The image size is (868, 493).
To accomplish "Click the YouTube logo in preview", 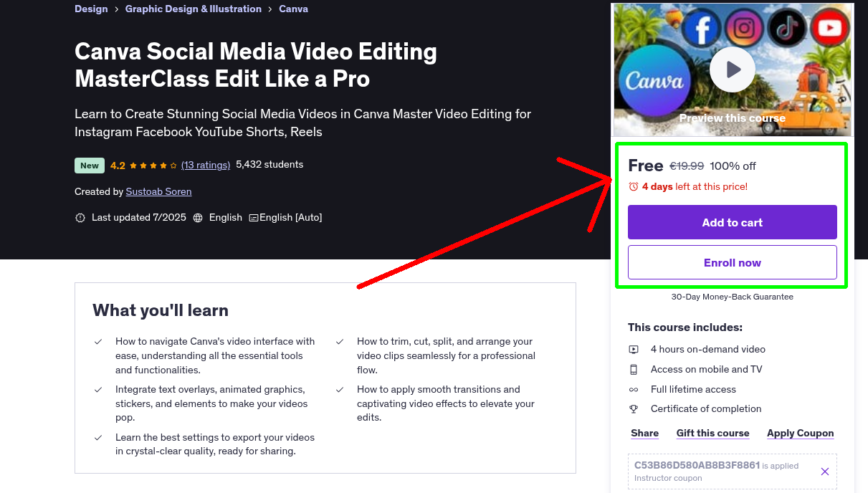I will (x=830, y=28).
